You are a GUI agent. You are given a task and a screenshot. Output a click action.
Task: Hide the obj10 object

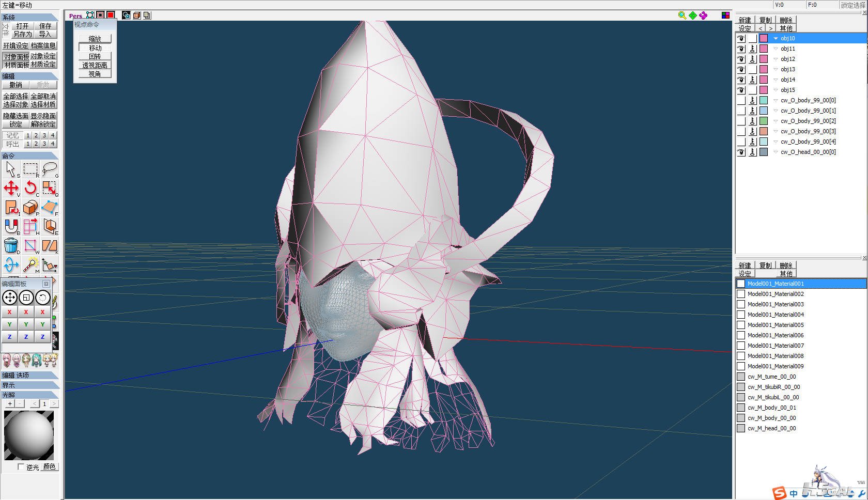[x=741, y=38]
